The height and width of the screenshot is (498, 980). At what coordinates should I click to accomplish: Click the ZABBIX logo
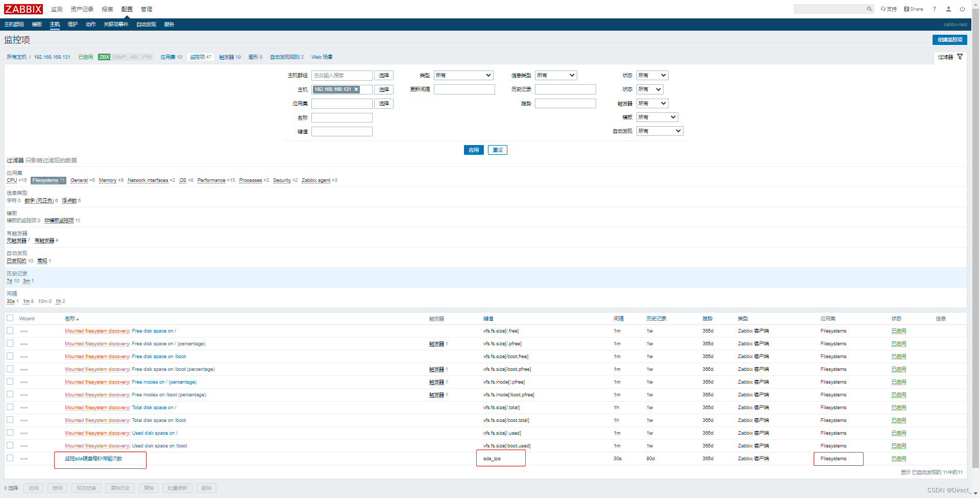(x=23, y=9)
